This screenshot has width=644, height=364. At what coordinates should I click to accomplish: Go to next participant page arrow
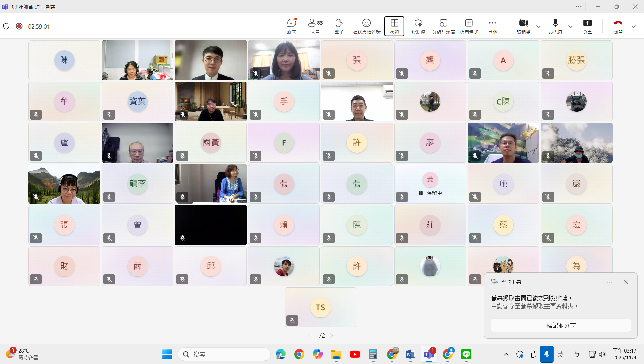tap(332, 335)
